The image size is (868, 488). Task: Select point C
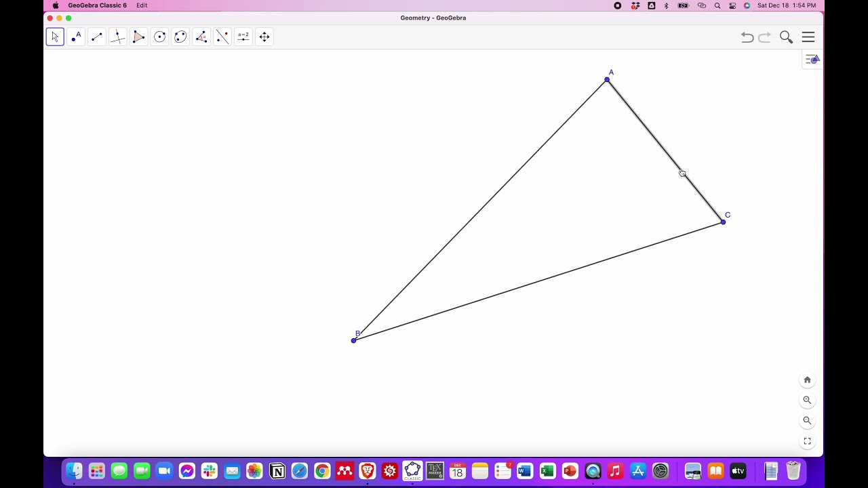(x=723, y=222)
